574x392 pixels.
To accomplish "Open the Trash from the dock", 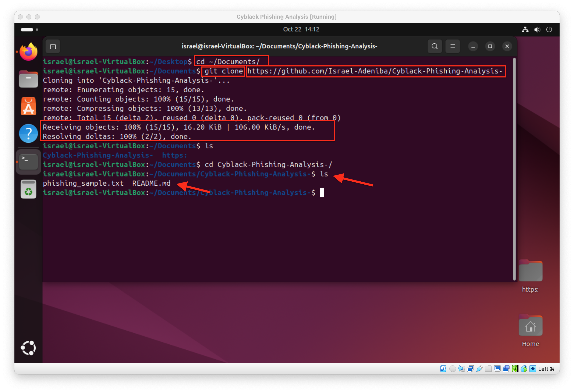I will 28,189.
